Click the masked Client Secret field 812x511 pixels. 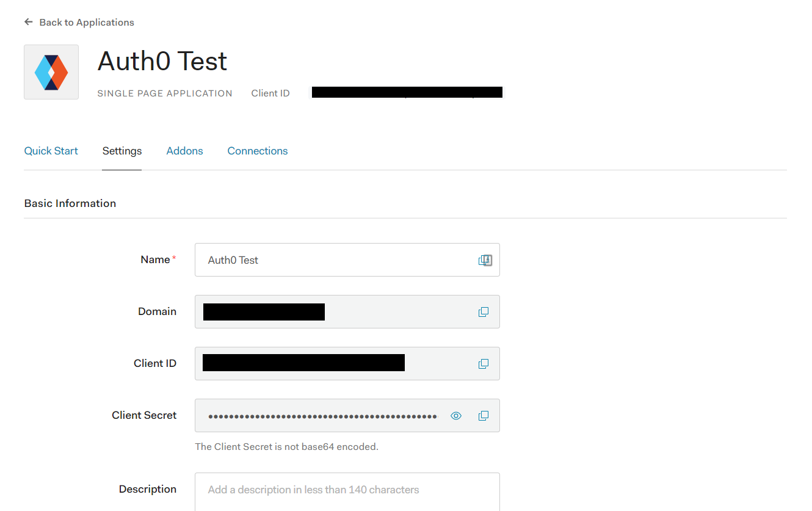point(347,416)
